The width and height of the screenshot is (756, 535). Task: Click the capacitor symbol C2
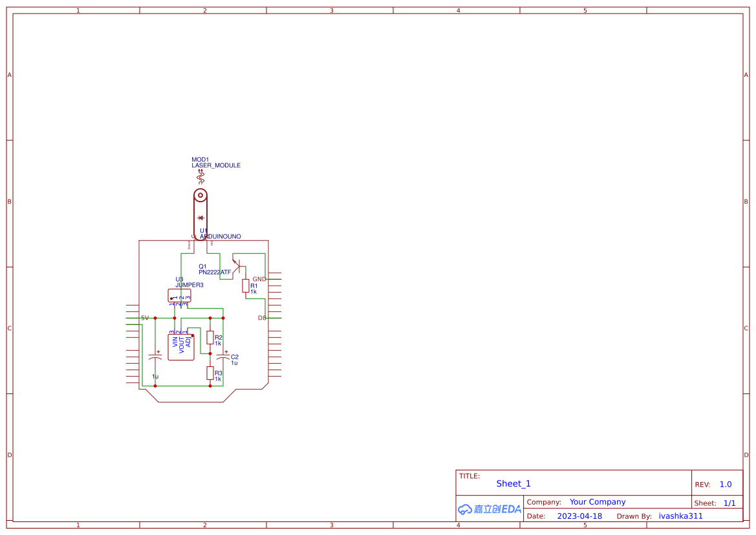coord(222,357)
